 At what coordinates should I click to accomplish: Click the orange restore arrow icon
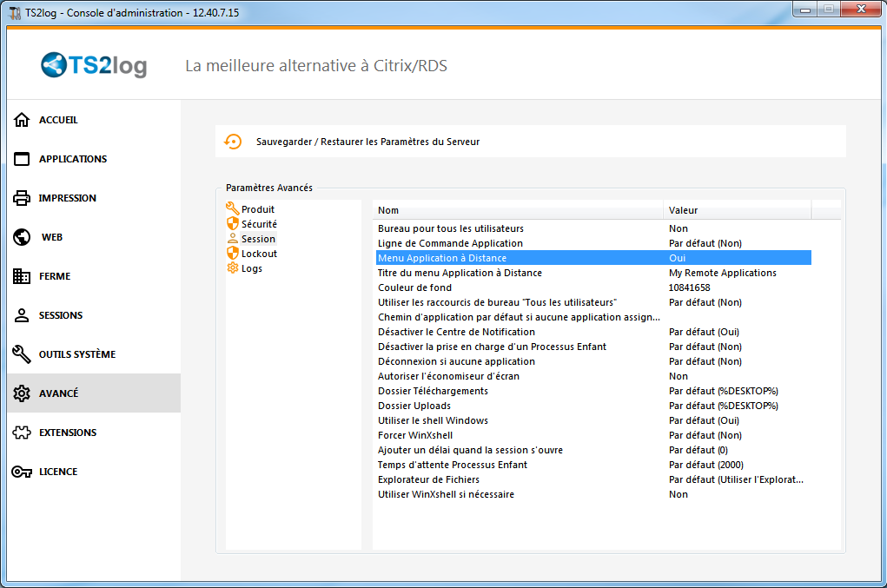click(x=233, y=142)
